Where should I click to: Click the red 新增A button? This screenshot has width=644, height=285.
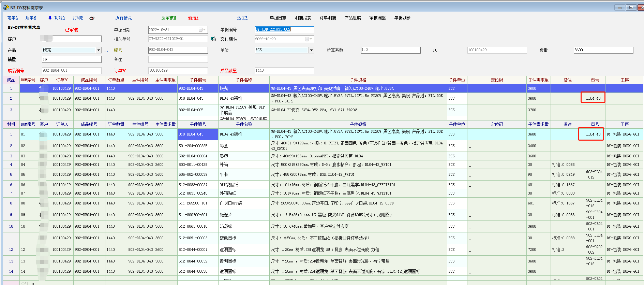point(193,18)
